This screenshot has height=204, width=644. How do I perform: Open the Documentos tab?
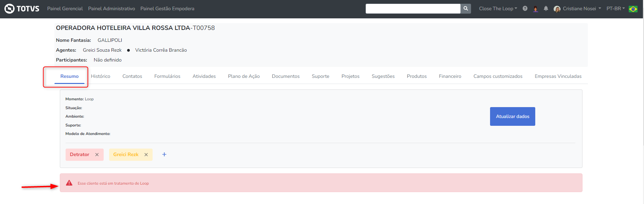(x=286, y=76)
